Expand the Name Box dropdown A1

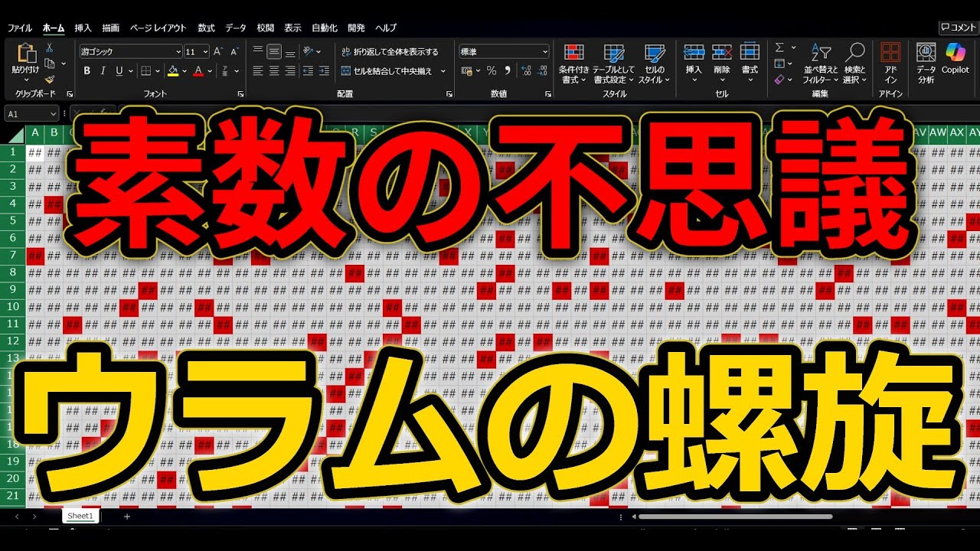click(54, 114)
